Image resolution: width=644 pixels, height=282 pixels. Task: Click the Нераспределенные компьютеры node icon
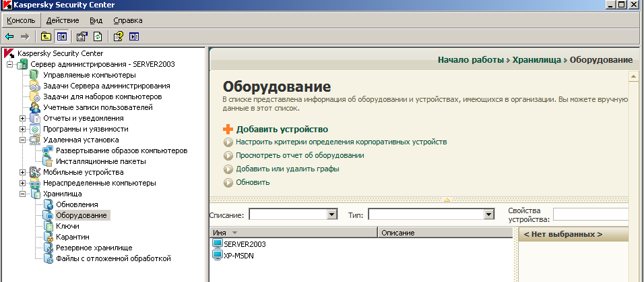pos(35,183)
